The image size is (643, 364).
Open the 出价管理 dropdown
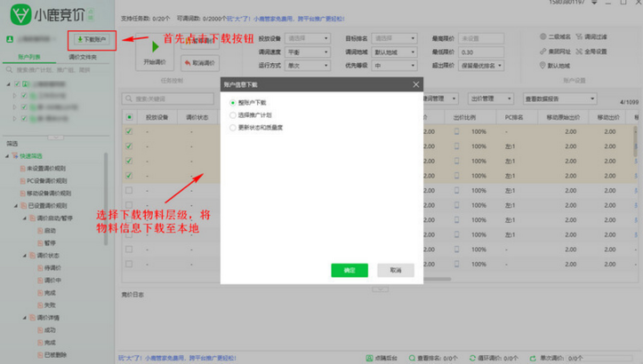491,99
